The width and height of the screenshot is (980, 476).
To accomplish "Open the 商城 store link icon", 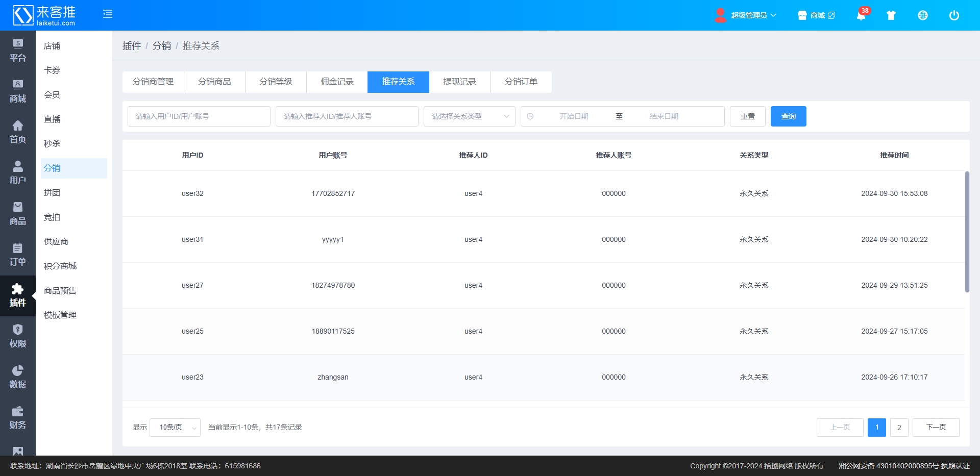I will tap(816, 15).
